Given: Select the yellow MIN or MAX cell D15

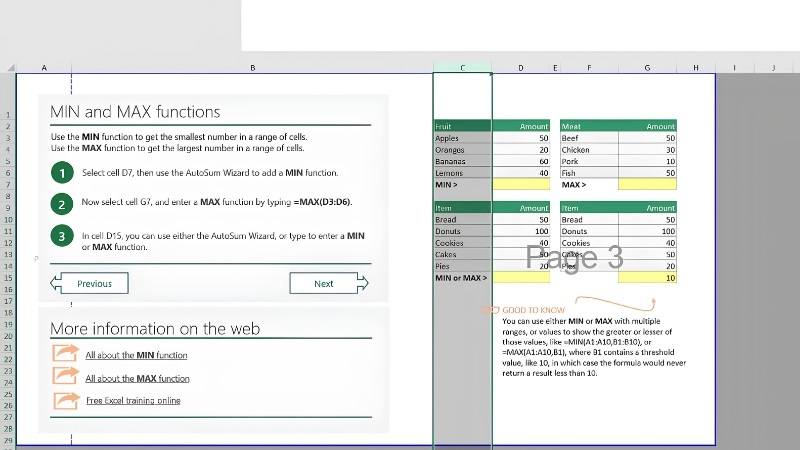Looking at the screenshot, I should 521,278.
